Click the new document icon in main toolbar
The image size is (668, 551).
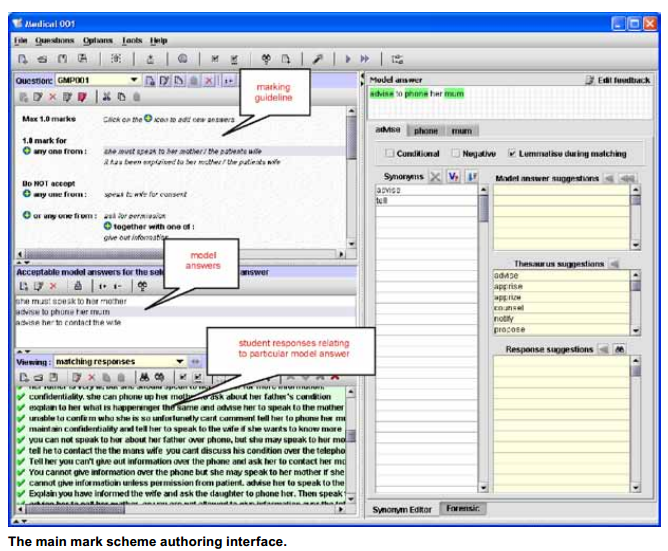tap(23, 59)
